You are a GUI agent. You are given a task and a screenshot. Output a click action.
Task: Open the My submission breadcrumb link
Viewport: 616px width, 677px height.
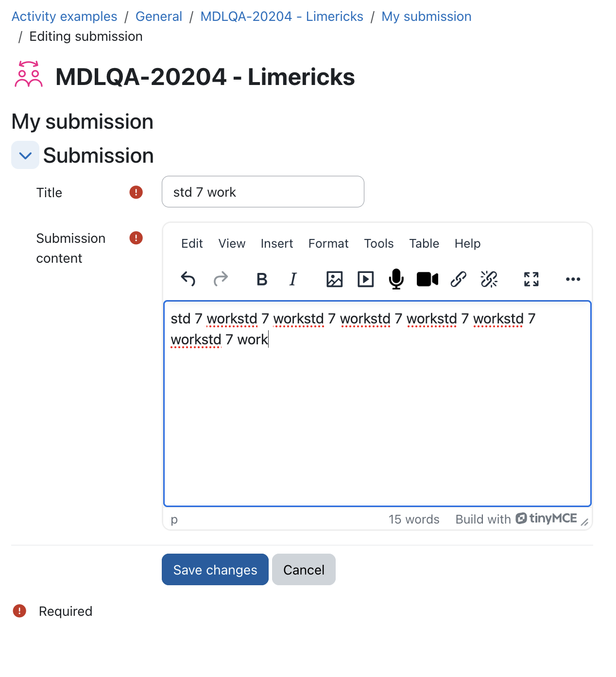(427, 17)
